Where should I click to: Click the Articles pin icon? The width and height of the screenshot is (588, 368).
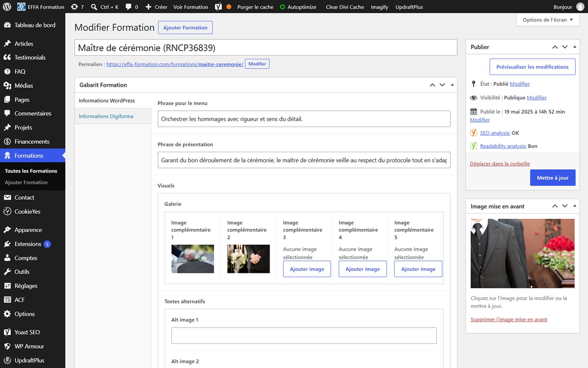[7, 43]
